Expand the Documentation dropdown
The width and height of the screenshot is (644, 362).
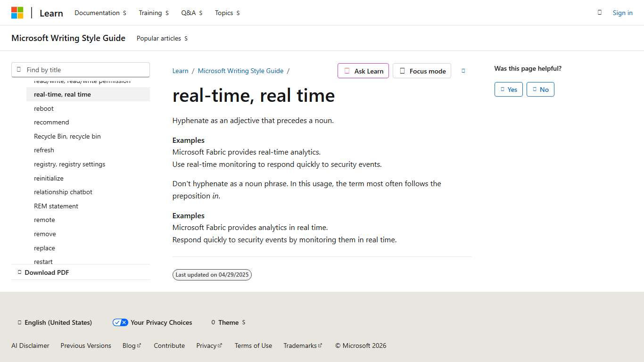click(125, 13)
